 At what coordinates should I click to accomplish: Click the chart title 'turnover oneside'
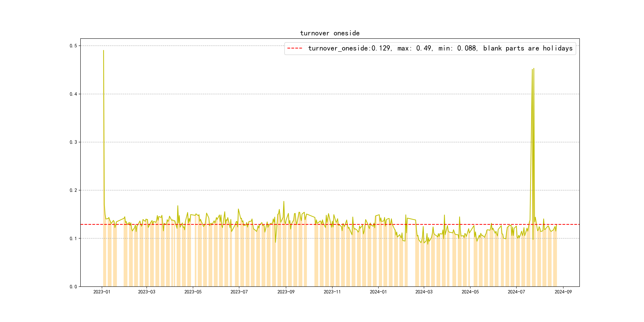(330, 33)
